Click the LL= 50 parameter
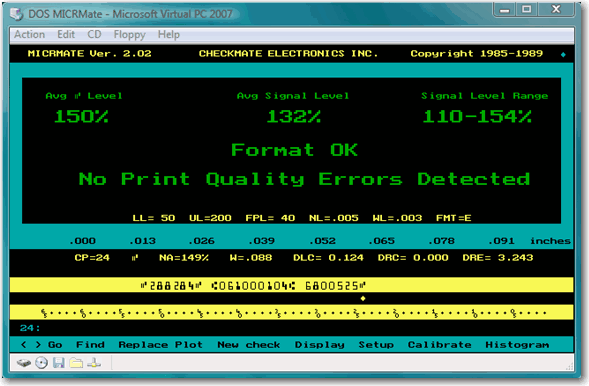 (x=154, y=218)
